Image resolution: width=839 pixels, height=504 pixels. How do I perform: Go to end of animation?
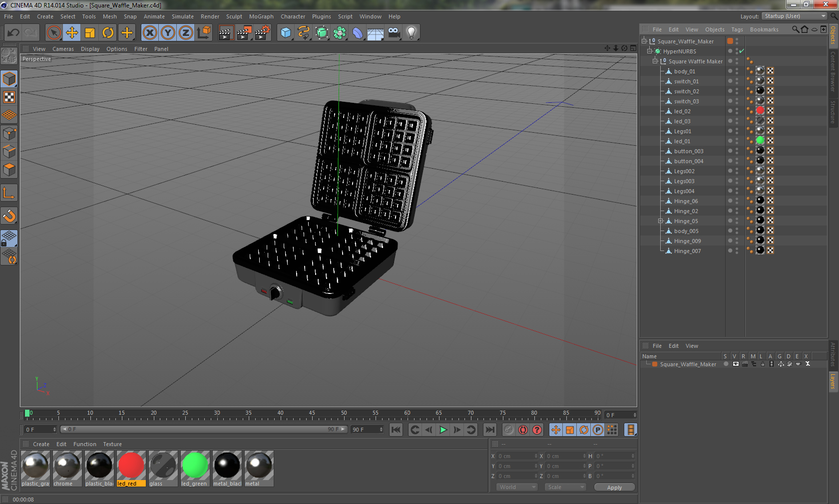pyautogui.click(x=490, y=430)
